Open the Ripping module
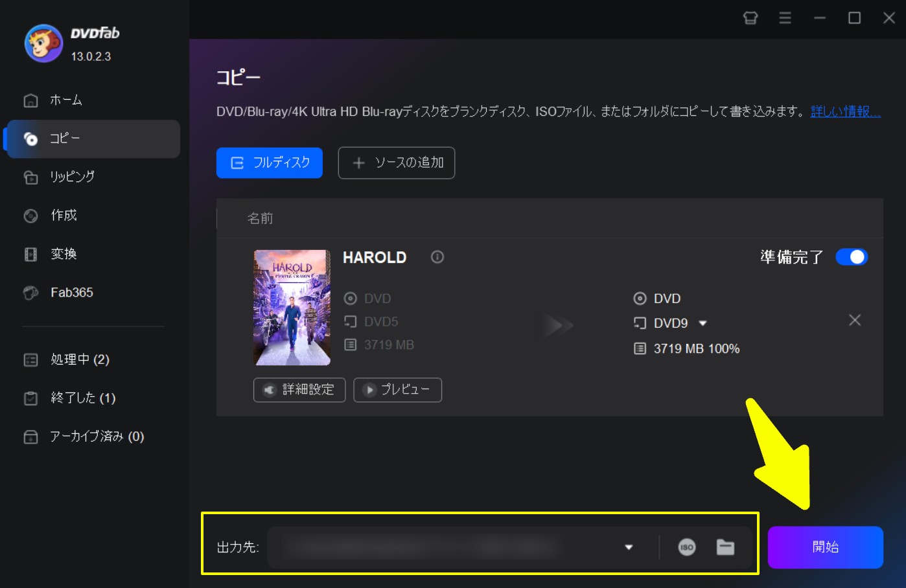Viewport: 906px width, 588px height. (x=59, y=177)
